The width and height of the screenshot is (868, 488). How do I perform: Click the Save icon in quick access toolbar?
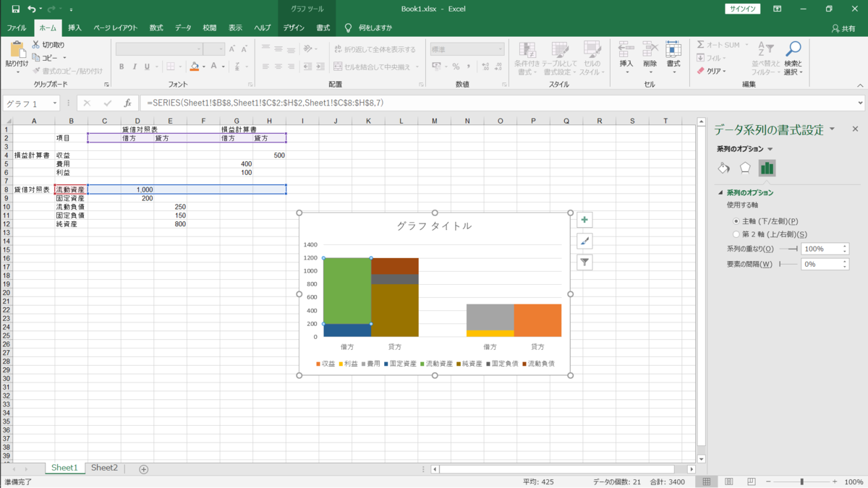[x=14, y=9]
